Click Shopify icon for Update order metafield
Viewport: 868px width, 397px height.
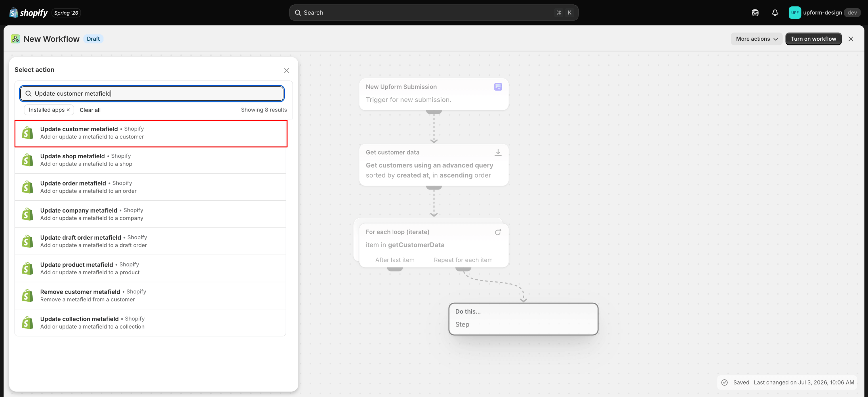click(27, 187)
